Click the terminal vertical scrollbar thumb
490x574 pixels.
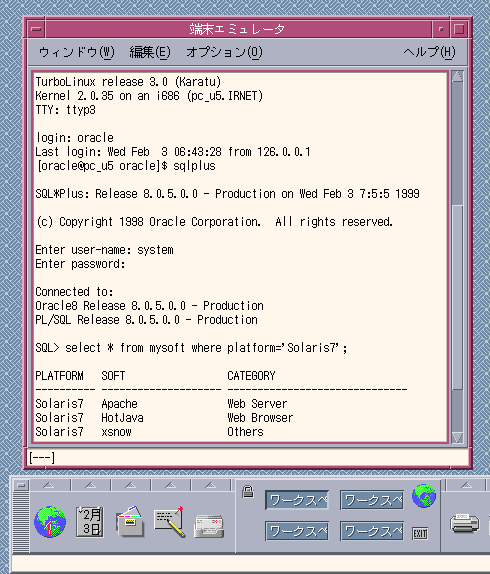457,297
